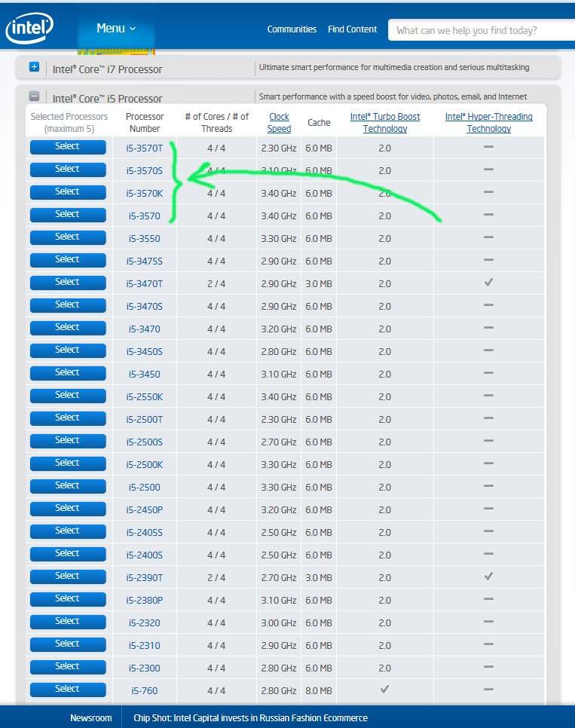575x728 pixels.
Task: Click the 2 / 4 cores value for i5-3470T
Action: pos(216,283)
